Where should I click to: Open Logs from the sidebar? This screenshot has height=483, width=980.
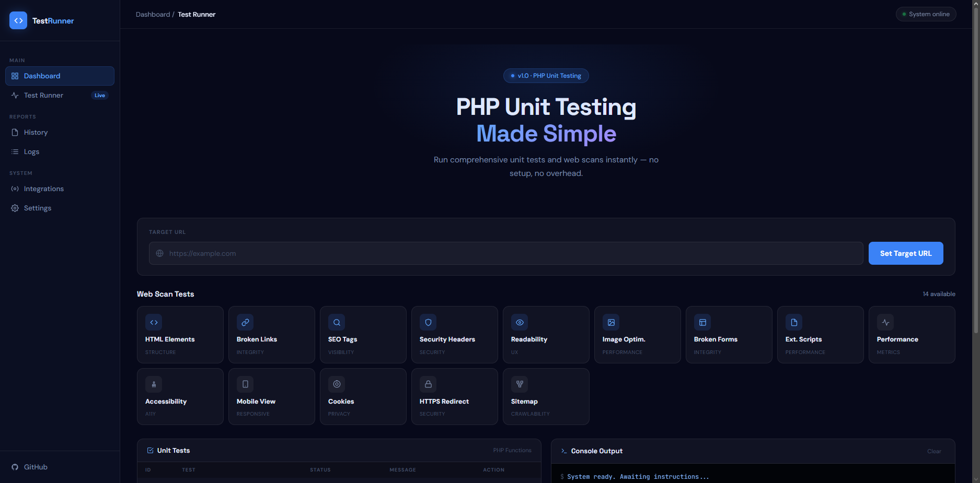point(60,151)
